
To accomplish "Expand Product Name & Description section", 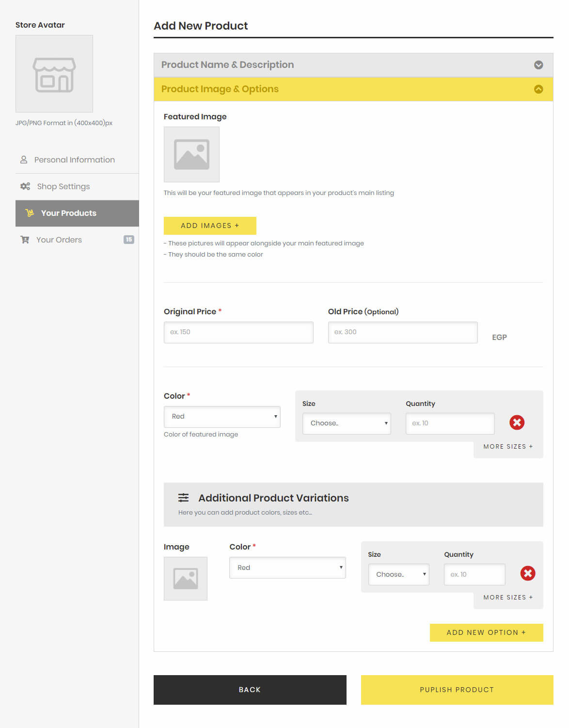I will [x=353, y=65].
